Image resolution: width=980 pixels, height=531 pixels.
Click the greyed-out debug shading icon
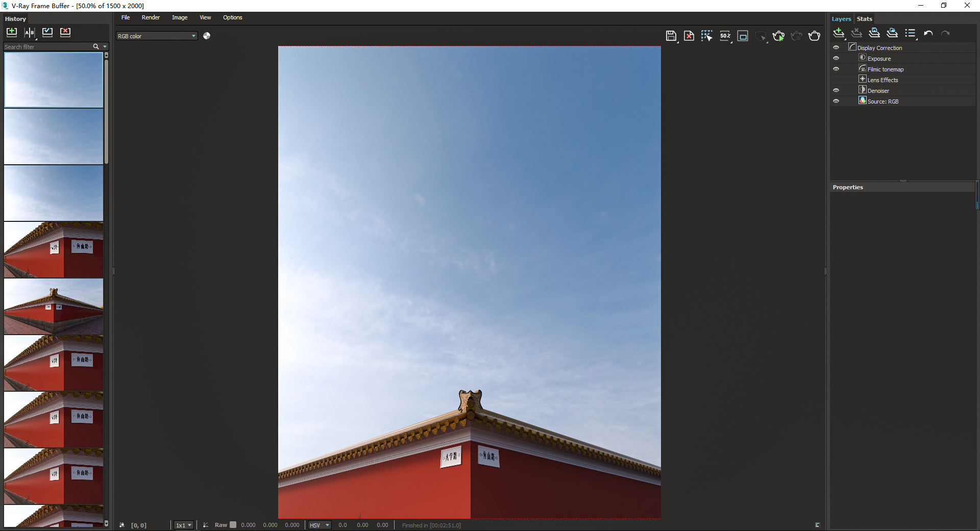tap(761, 36)
